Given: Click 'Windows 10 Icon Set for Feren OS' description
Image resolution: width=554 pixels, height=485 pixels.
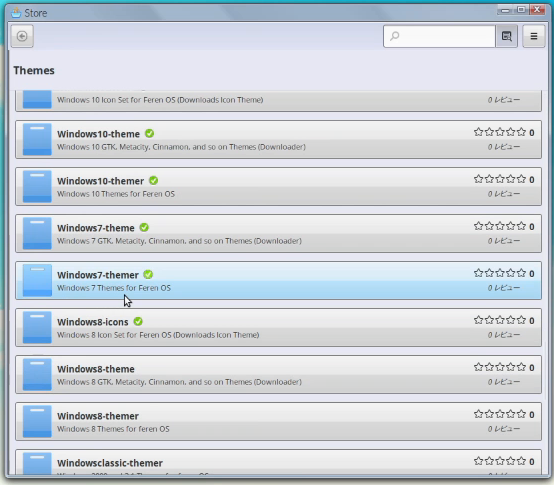Looking at the screenshot, I should click(160, 100).
